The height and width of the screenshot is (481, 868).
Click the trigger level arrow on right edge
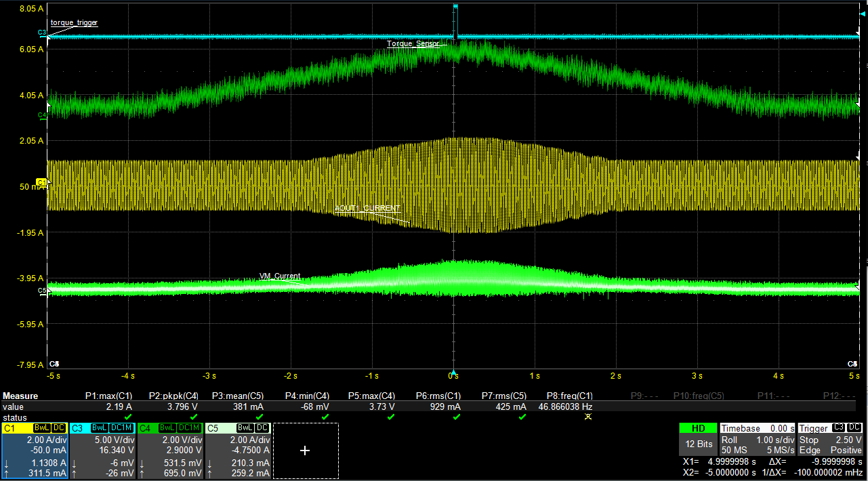click(x=863, y=14)
